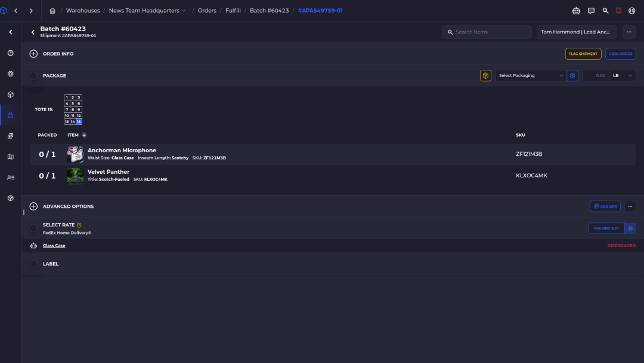Click the View Order button
The height and width of the screenshot is (363, 644).
[621, 54]
